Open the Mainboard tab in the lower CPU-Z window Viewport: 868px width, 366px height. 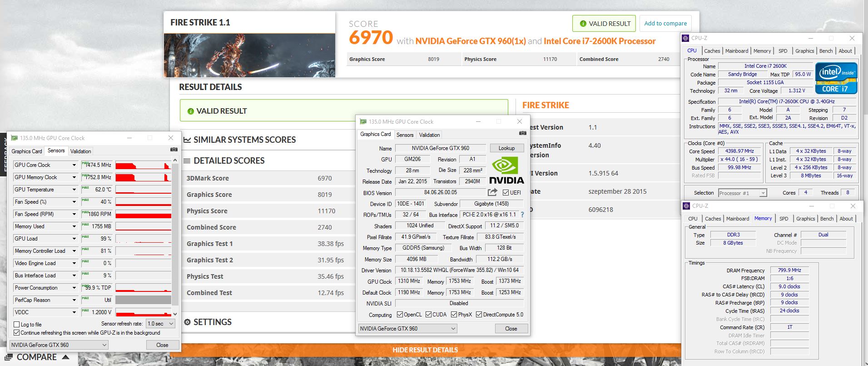(737, 219)
